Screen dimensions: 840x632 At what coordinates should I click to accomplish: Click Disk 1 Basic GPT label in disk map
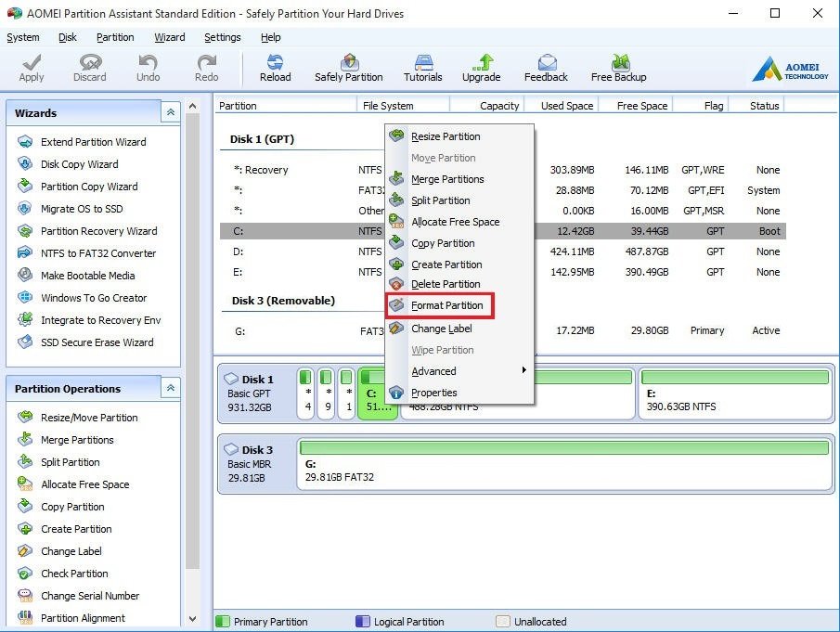256,393
